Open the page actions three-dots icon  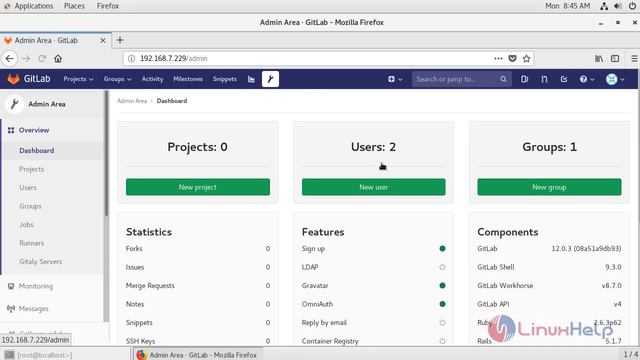coord(498,58)
